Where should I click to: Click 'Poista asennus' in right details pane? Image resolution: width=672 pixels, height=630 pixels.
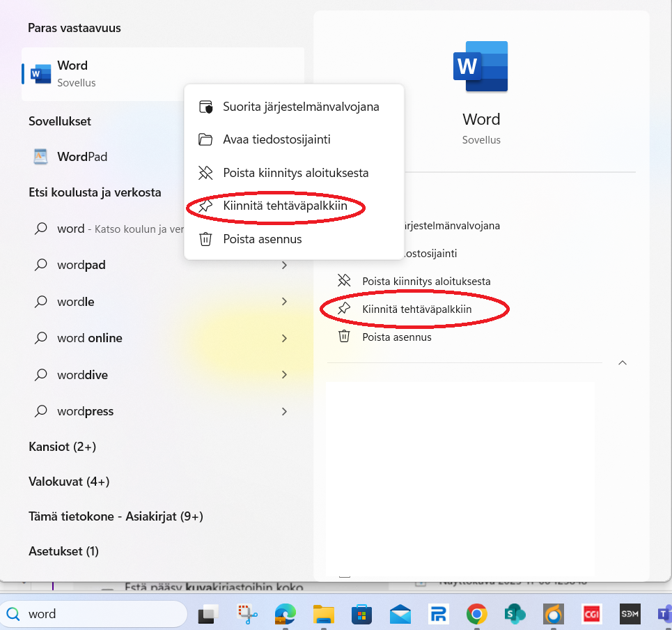tap(396, 337)
